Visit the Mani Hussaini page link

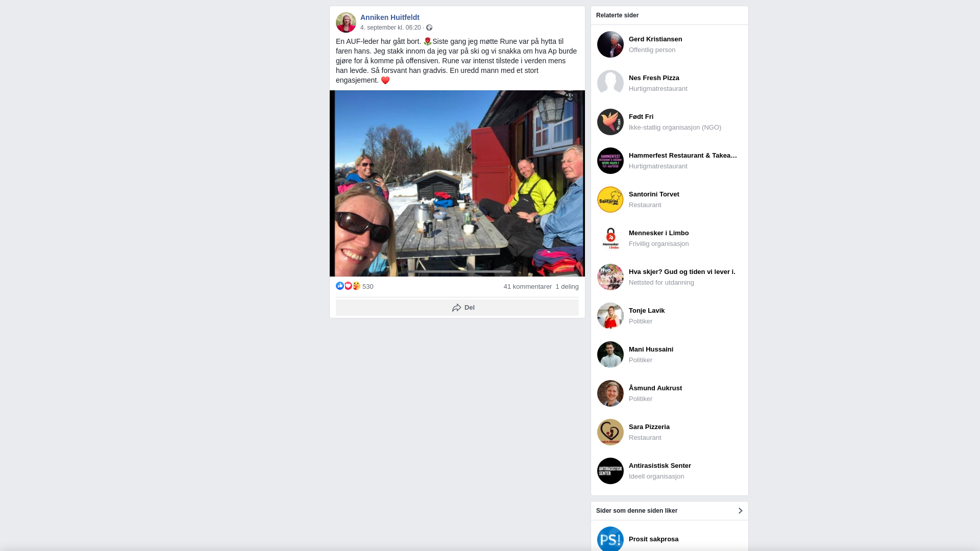[651, 349]
